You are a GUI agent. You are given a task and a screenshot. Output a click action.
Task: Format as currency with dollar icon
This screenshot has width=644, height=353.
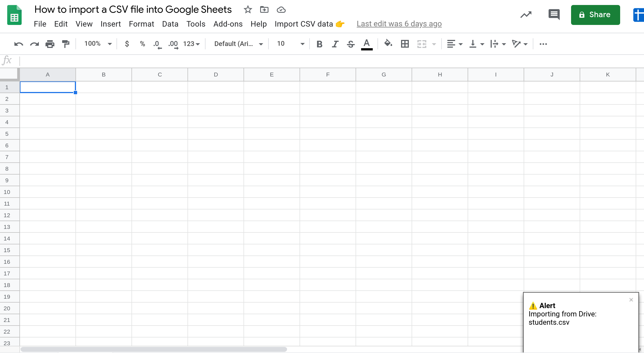(127, 44)
